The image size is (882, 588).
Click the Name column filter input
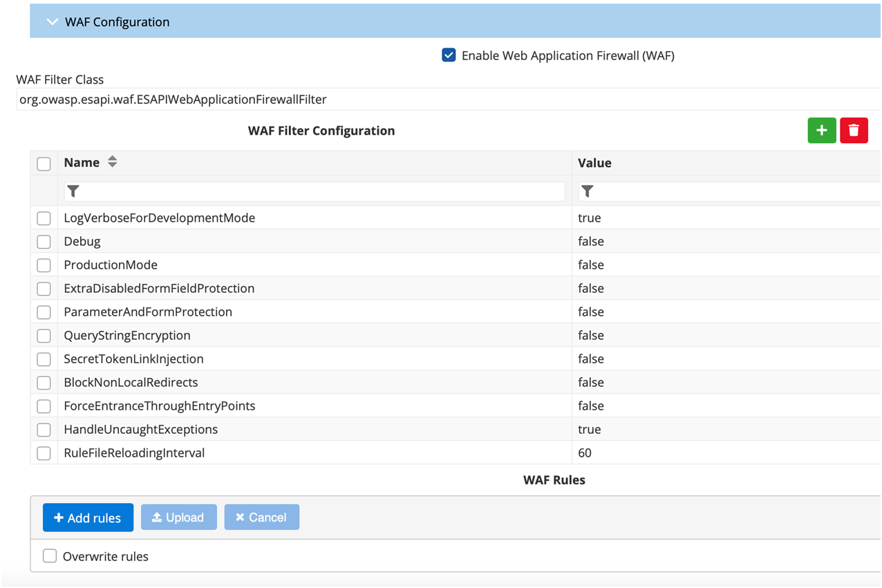(x=311, y=191)
